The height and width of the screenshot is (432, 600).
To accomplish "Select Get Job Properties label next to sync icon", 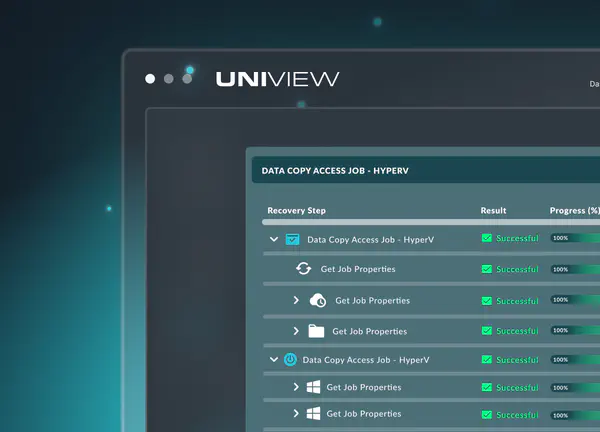I will (x=358, y=269).
